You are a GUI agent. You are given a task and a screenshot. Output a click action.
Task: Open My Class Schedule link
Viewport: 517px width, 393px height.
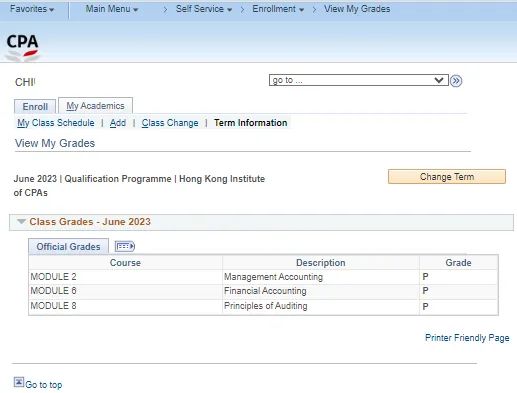coord(56,123)
